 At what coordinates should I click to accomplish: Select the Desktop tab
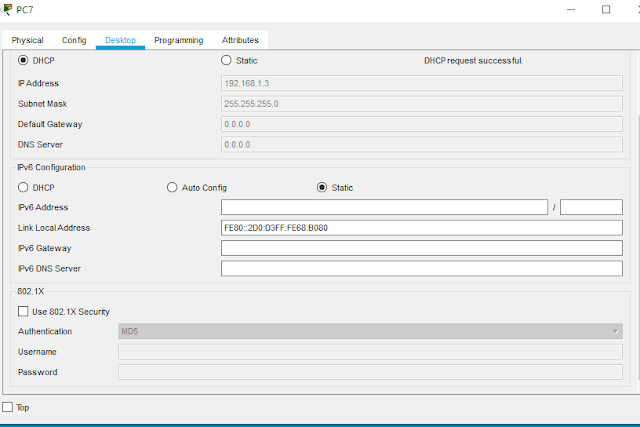(120, 40)
